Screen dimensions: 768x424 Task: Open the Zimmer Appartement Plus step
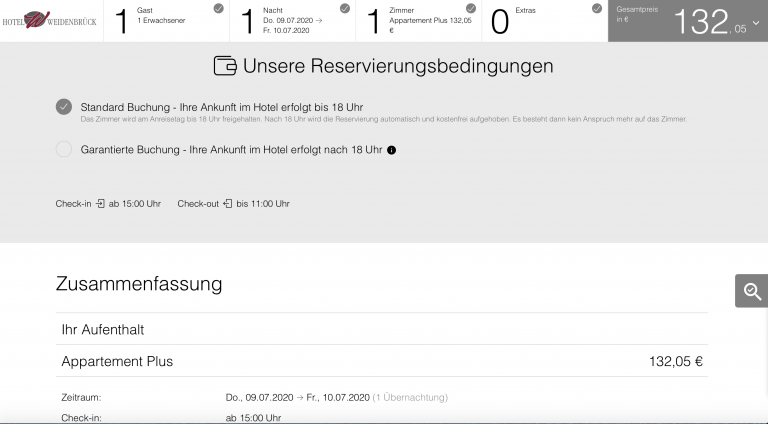419,21
